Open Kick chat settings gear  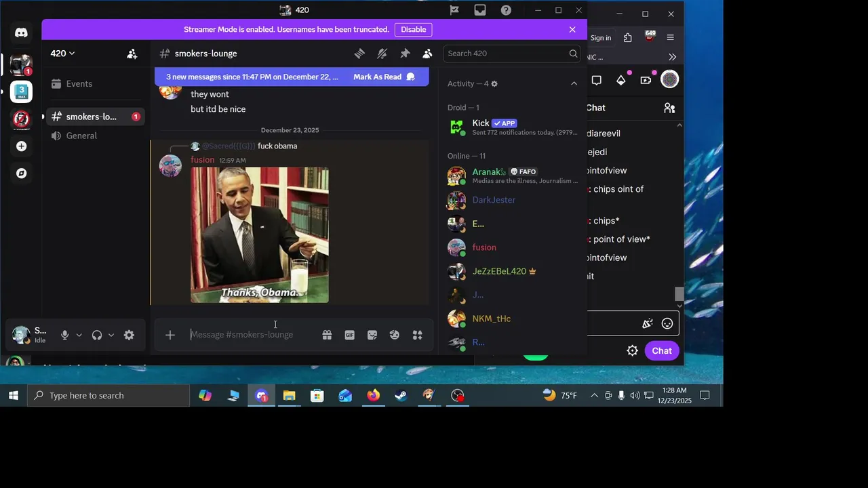coord(632,350)
